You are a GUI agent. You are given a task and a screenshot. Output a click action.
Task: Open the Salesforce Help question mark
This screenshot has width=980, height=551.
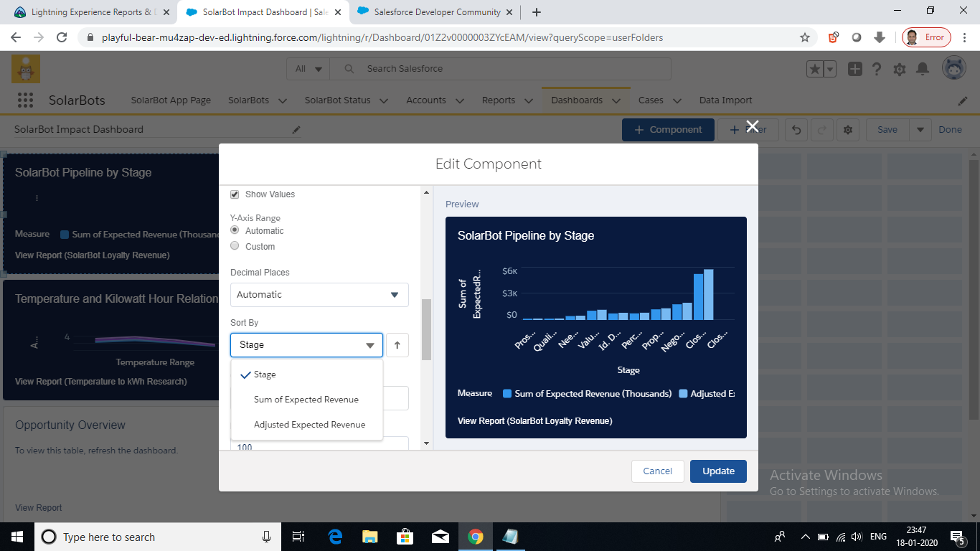click(x=877, y=69)
